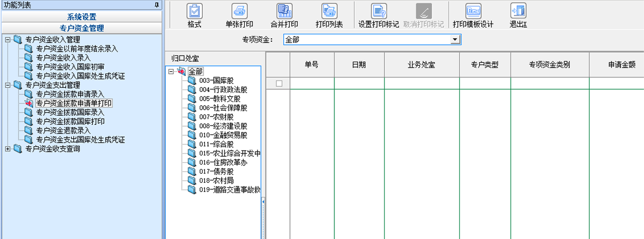The width and height of the screenshot is (644, 239).
Task: Open 专户资金拨款申请录入
Action: (x=70, y=94)
